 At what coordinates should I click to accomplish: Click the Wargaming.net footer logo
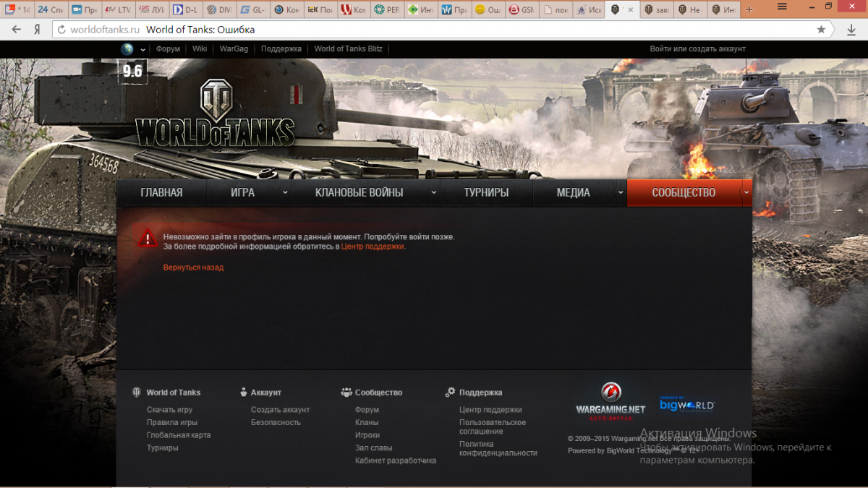tap(610, 402)
